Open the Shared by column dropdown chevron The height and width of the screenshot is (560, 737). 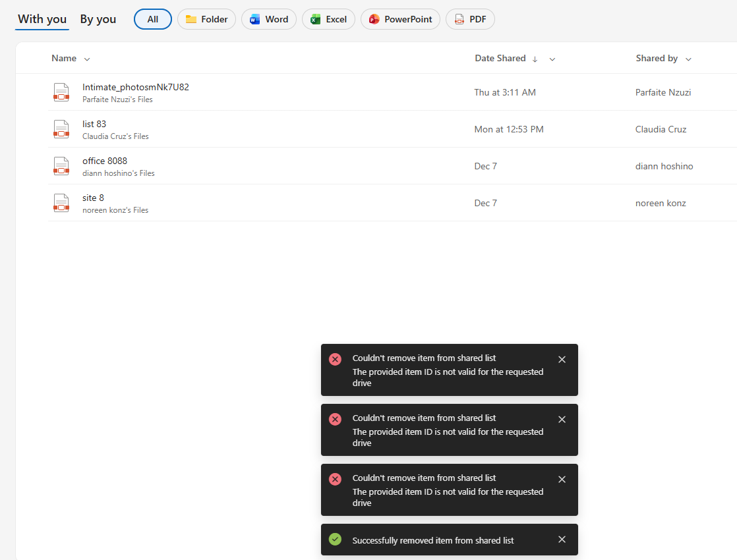688,59
